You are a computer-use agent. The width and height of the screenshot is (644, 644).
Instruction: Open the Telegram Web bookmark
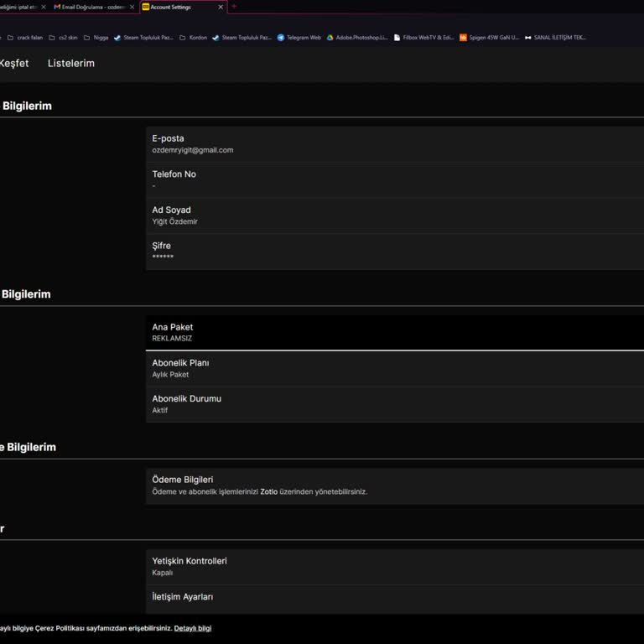coord(299,38)
